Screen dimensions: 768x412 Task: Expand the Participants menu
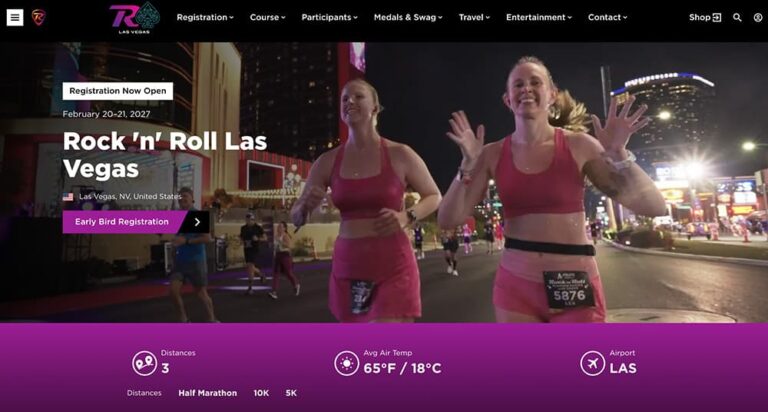coord(330,17)
